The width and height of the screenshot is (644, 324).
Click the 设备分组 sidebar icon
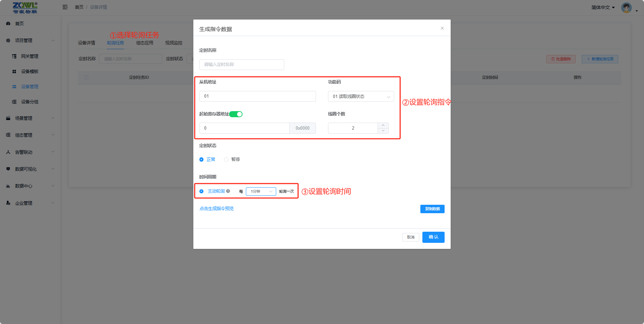click(x=14, y=102)
